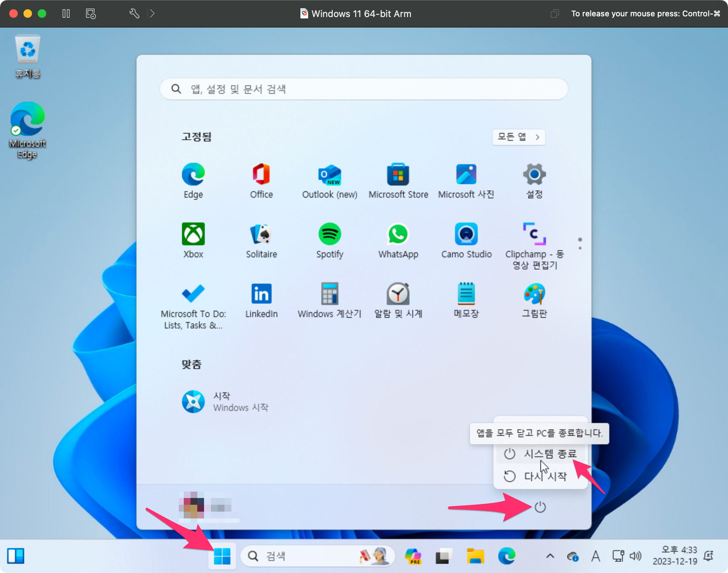Select 시스템 종료 (Shut down) option
The height and width of the screenshot is (573, 728).
click(540, 454)
